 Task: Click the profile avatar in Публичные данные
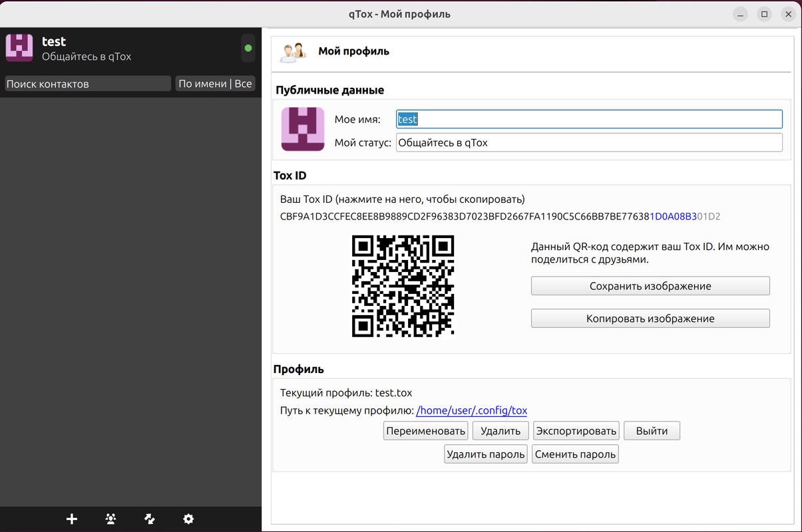click(x=303, y=129)
